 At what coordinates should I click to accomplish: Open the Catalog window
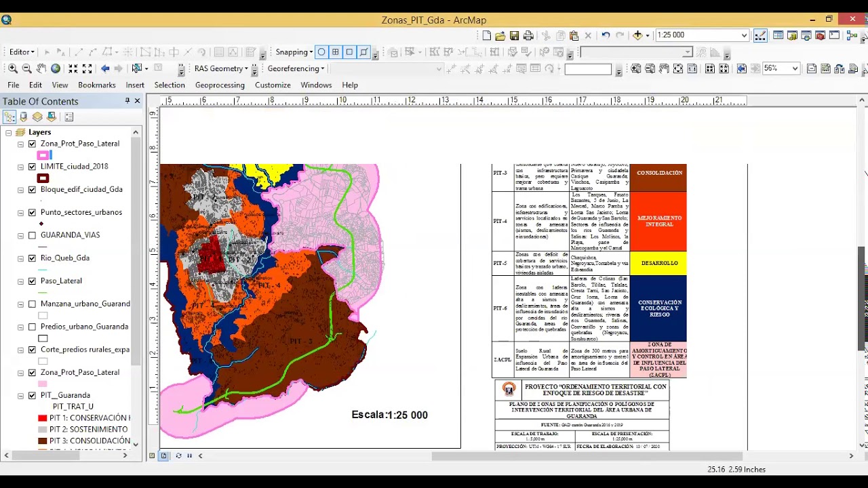[x=792, y=35]
